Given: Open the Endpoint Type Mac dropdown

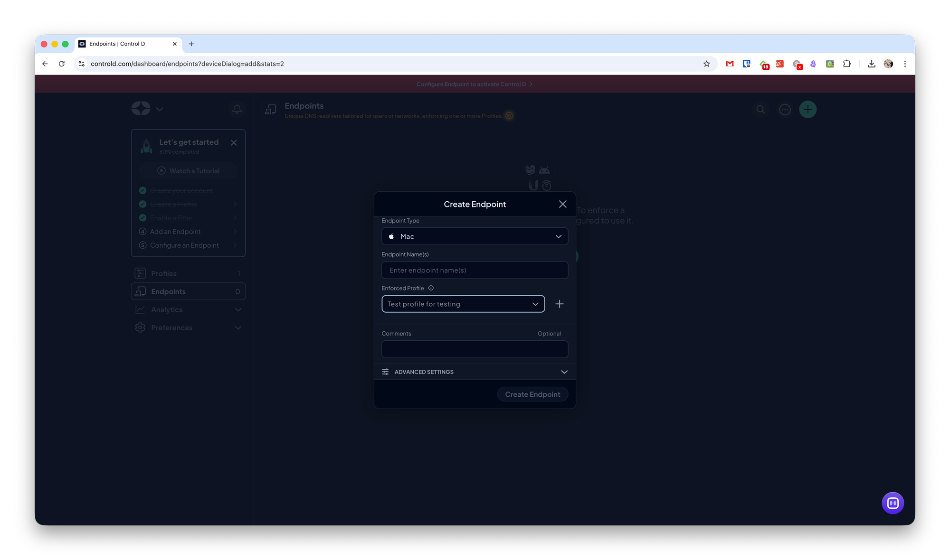Looking at the screenshot, I should pos(475,236).
